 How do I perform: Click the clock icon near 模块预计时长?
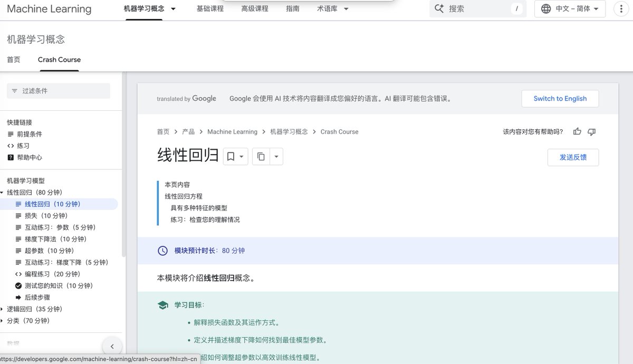coord(163,251)
